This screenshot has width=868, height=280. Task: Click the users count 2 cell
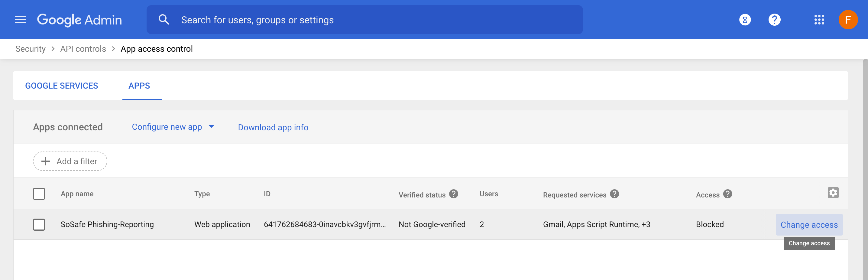(482, 224)
